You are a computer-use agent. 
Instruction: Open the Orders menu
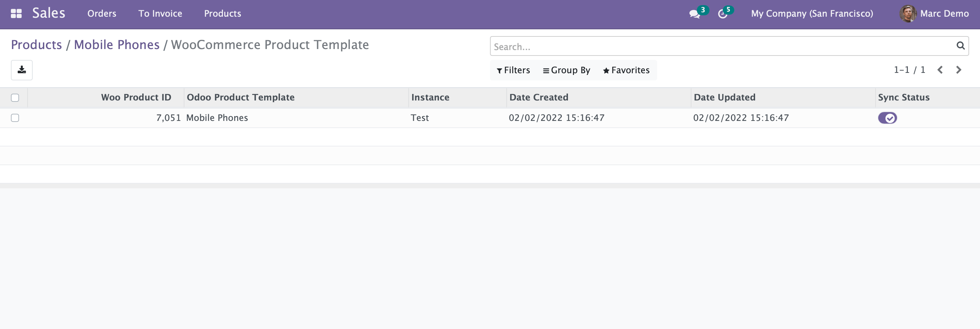tap(102, 14)
